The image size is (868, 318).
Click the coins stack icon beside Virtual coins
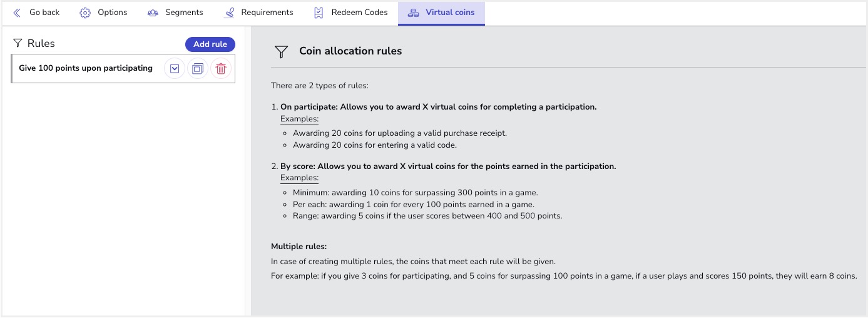point(413,13)
